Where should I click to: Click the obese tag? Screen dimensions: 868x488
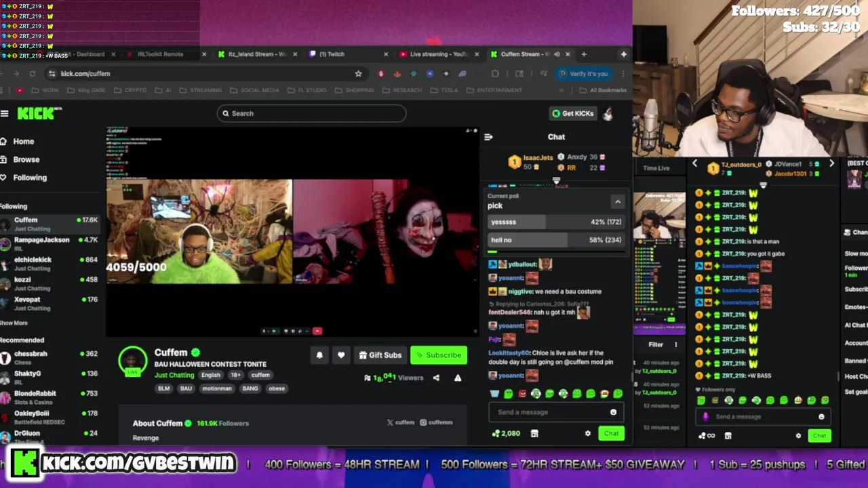point(277,388)
